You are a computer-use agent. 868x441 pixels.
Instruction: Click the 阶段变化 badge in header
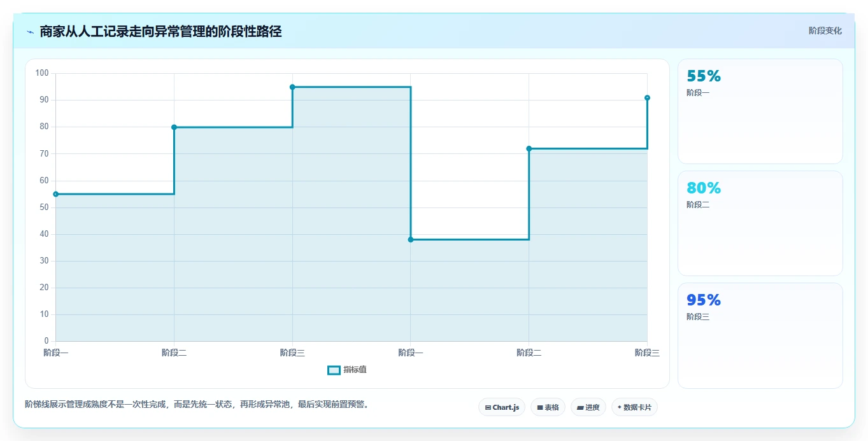pos(825,31)
